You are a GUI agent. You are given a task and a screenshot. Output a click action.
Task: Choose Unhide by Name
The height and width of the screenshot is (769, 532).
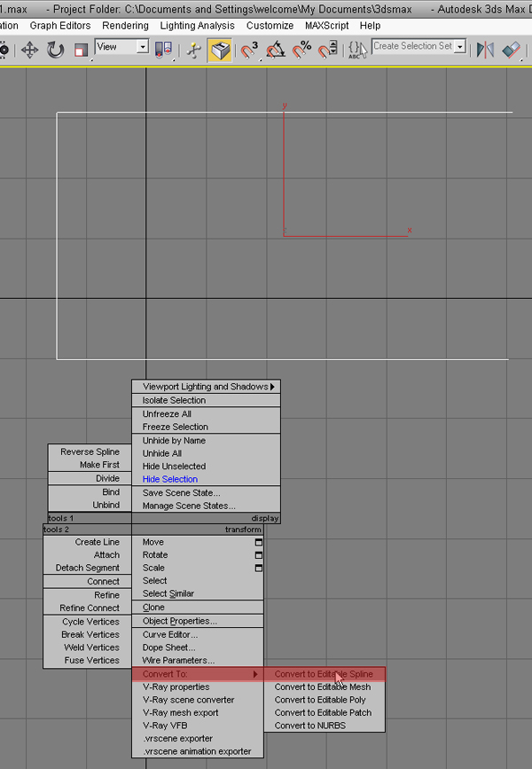pos(206,441)
